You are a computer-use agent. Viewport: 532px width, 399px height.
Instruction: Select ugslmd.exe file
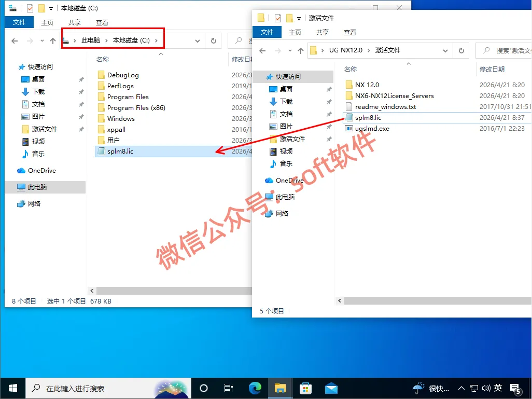tap(372, 128)
